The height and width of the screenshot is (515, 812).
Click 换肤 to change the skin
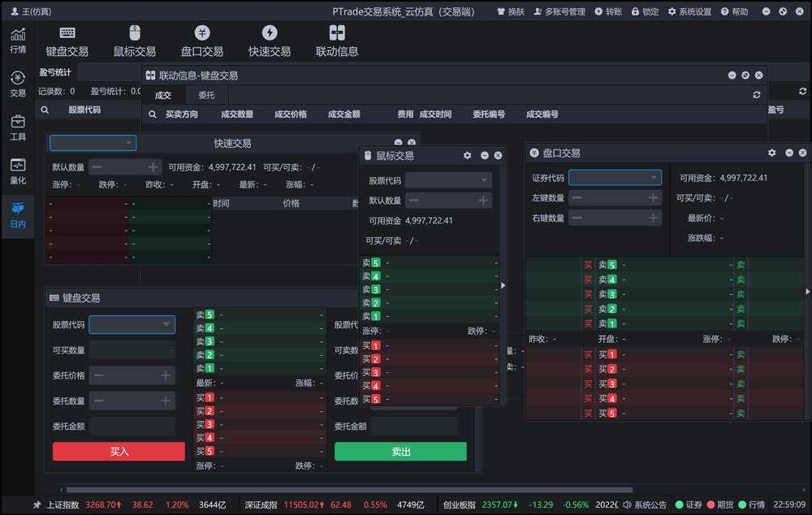[511, 11]
